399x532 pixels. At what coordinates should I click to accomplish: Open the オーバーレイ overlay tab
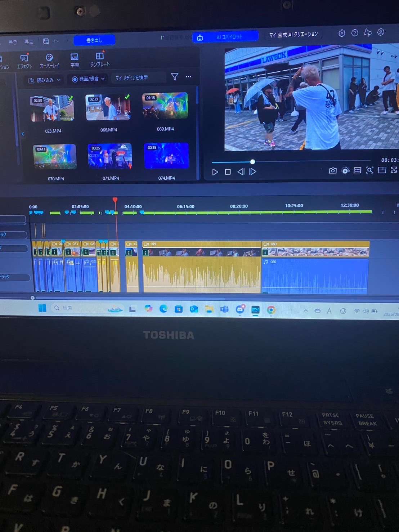[49, 61]
